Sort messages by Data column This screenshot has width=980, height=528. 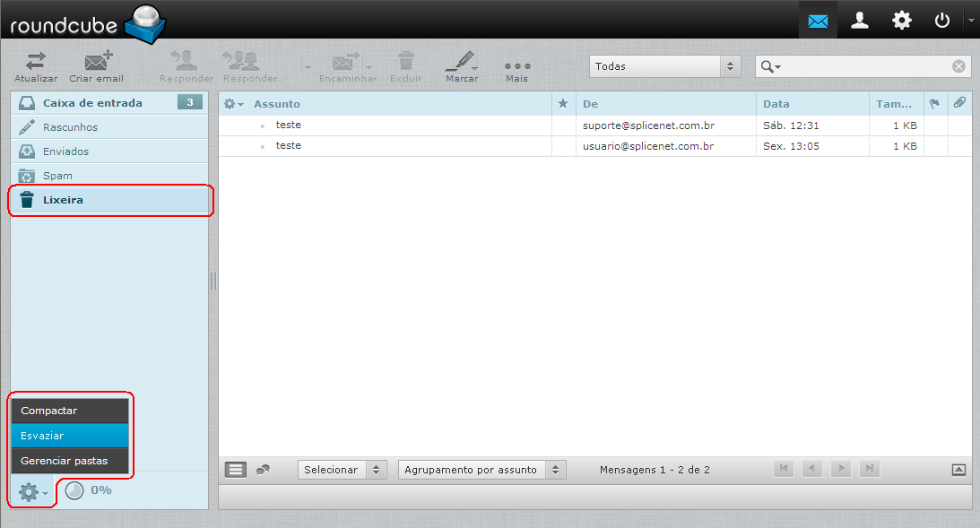point(776,104)
